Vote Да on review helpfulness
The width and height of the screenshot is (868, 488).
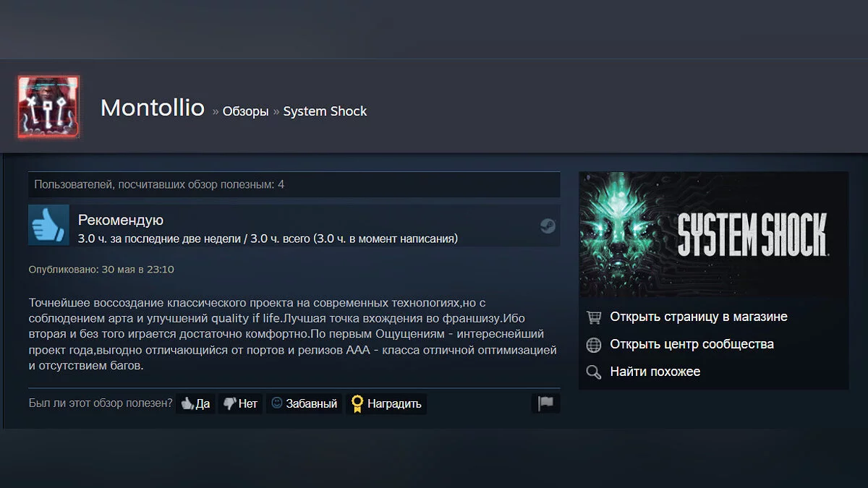click(195, 403)
